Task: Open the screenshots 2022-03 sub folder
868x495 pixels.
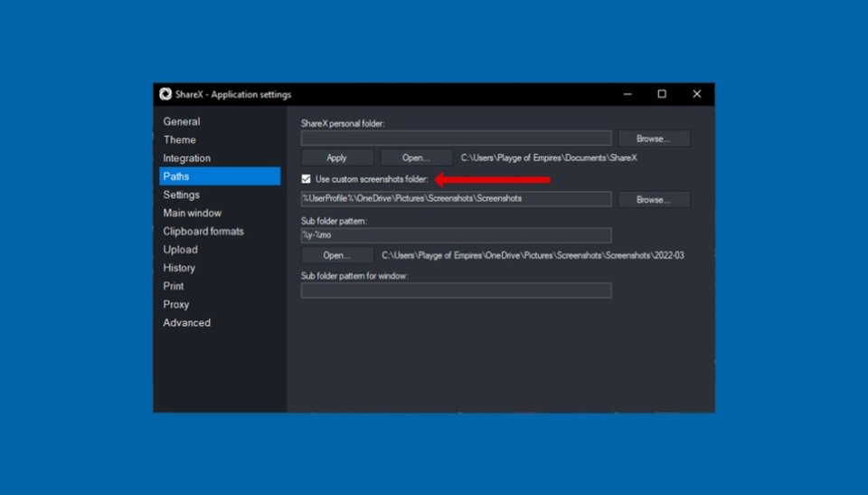Action: [336, 255]
